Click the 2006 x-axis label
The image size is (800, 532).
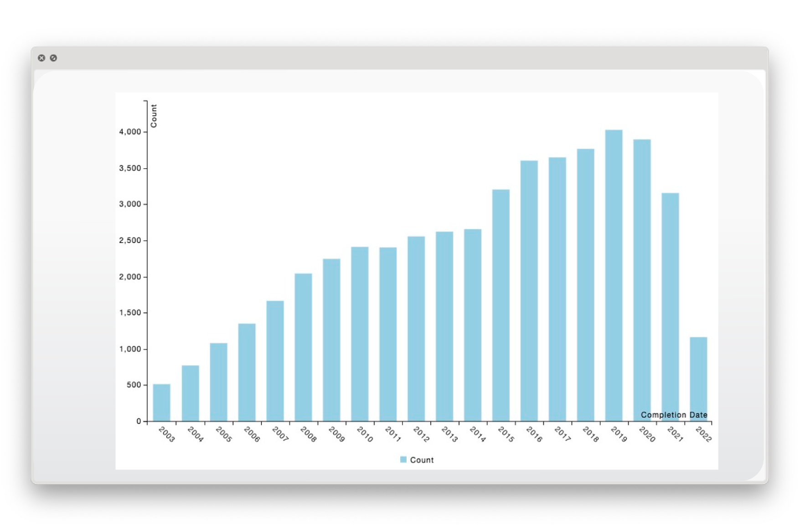coord(252,434)
